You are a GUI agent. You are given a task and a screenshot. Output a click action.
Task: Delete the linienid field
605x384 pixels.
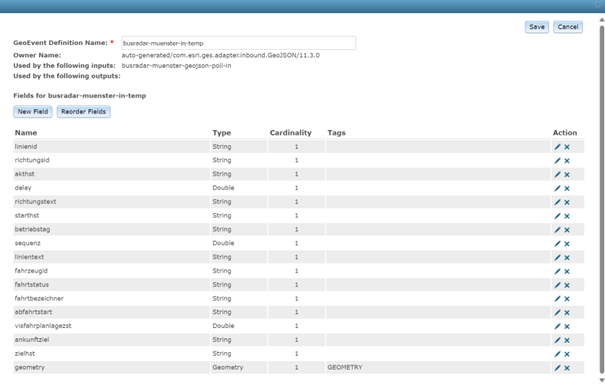(x=567, y=147)
